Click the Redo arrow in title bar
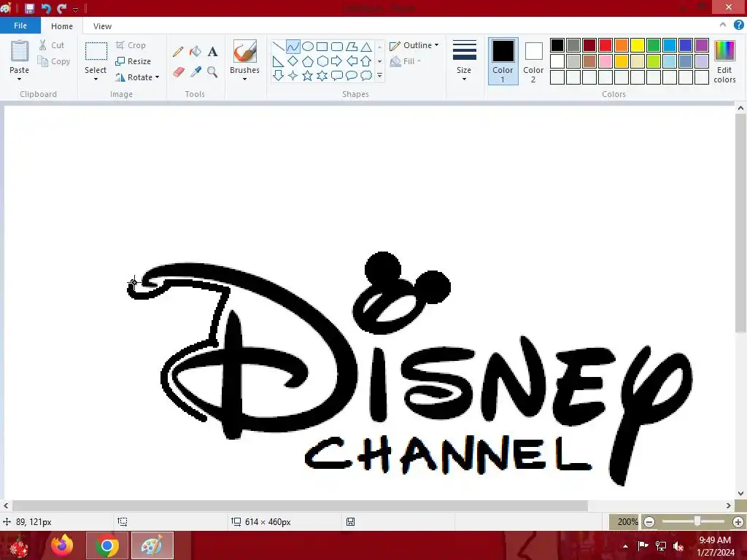 click(61, 8)
